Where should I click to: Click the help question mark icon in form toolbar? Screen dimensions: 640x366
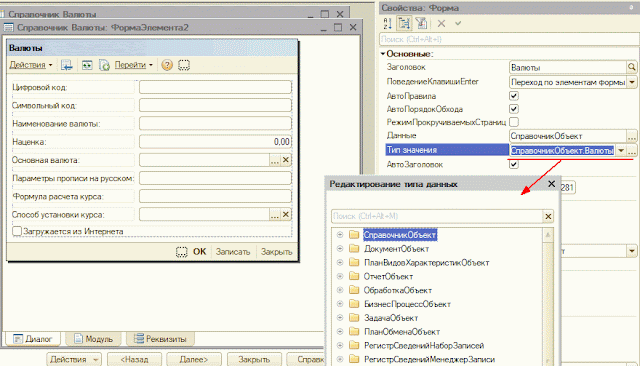click(167, 65)
